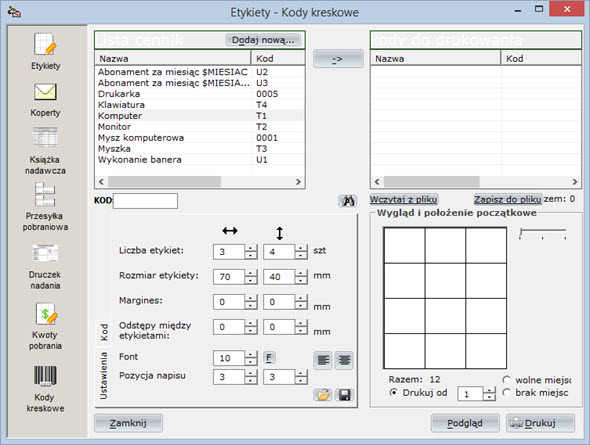Viewport: 590px width, 445px height.
Task: Click the Font size field
Action: (229, 358)
